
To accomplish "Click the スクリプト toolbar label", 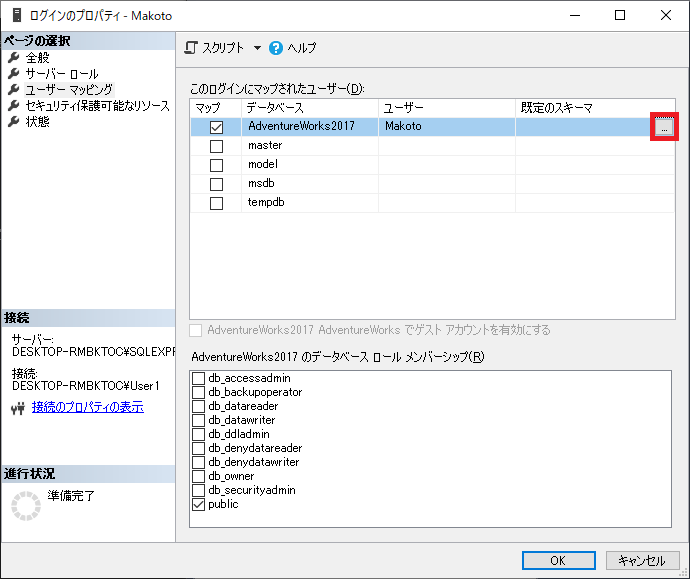I will 223,48.
